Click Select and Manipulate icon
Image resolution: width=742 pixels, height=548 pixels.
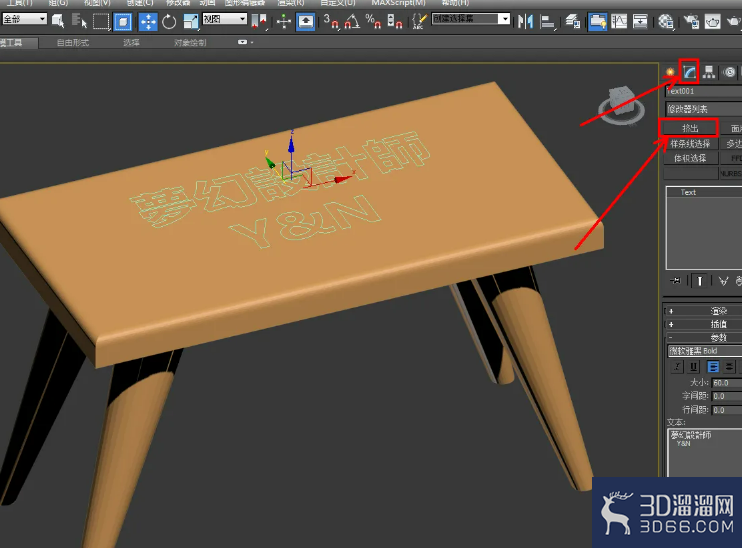pos(283,22)
